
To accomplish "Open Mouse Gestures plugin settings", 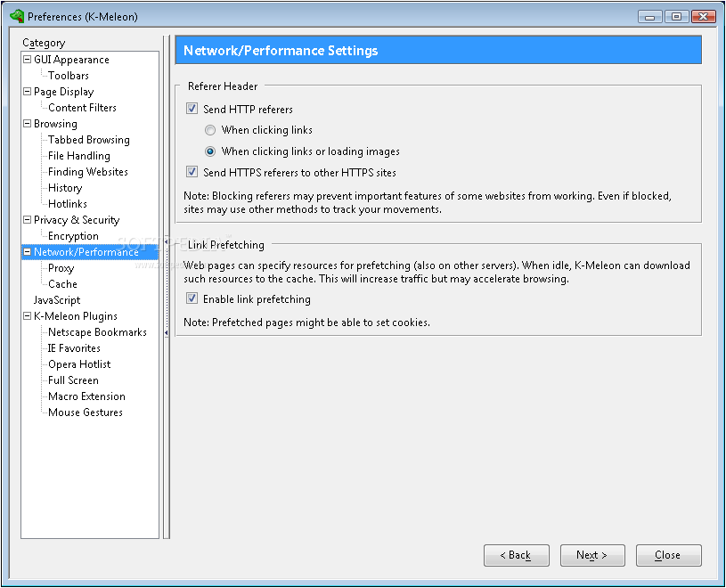I will point(86,412).
